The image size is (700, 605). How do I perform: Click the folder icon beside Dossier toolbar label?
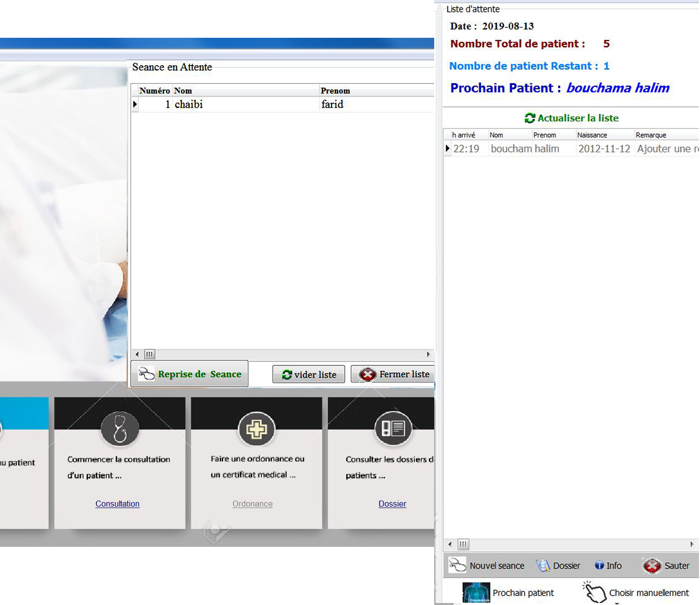pyautogui.click(x=543, y=566)
